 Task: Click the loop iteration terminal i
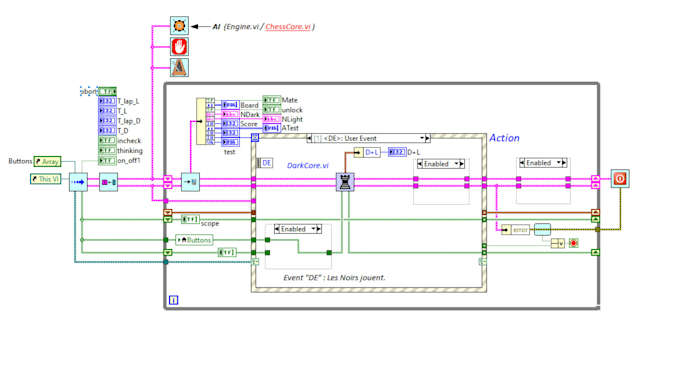tap(173, 300)
